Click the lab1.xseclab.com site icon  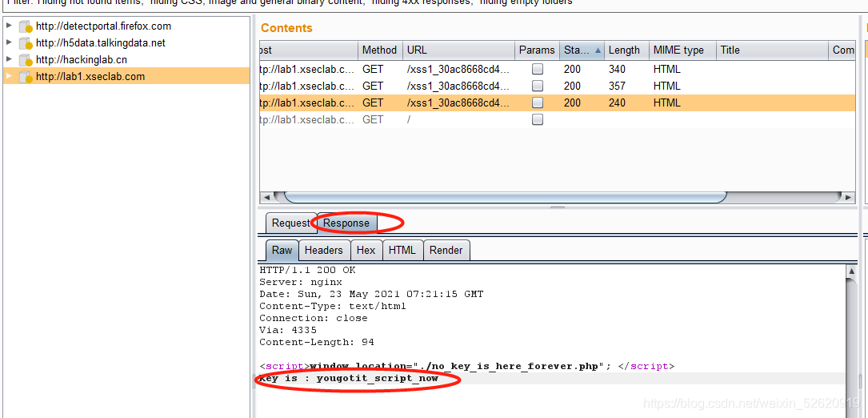(x=26, y=77)
